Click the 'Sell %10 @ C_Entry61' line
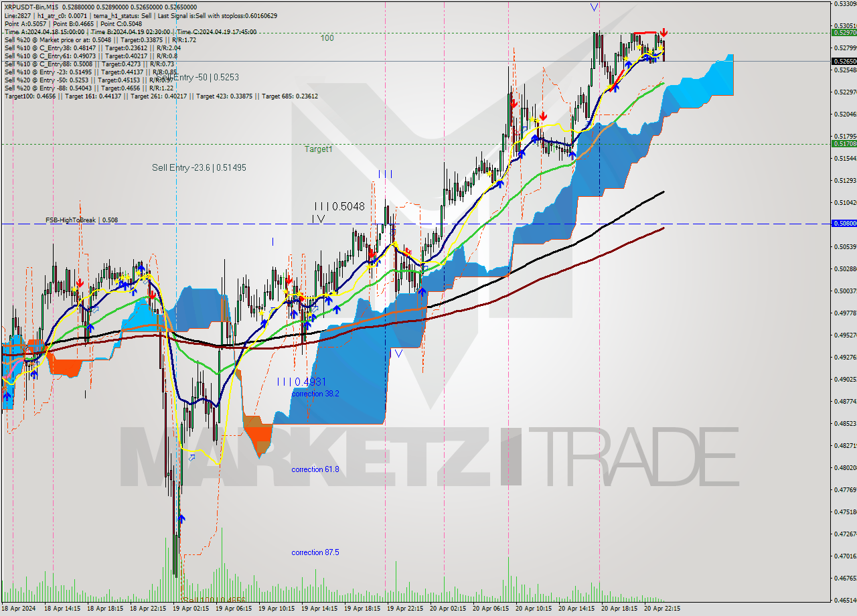 pyautogui.click(x=91, y=56)
